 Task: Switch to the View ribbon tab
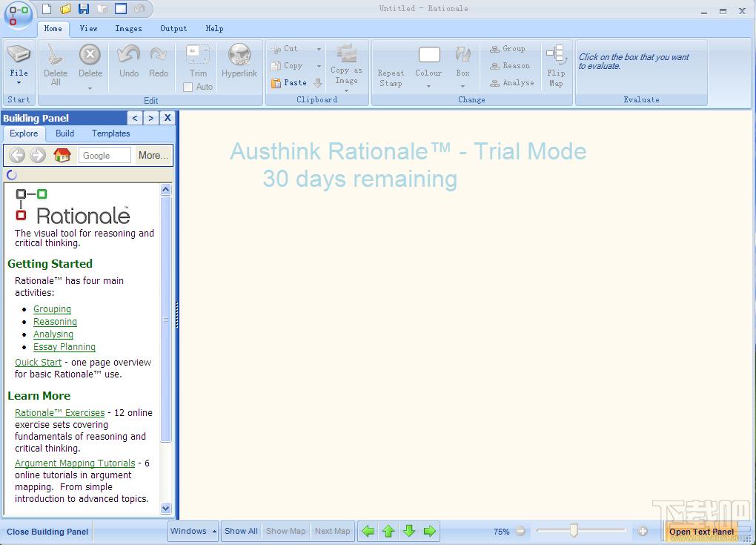[x=89, y=28]
